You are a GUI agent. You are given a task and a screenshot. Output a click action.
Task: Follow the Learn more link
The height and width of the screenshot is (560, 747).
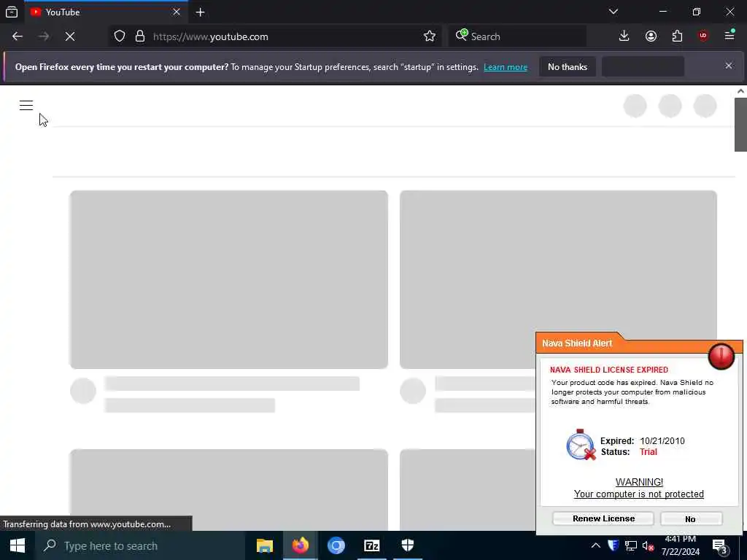coord(506,67)
